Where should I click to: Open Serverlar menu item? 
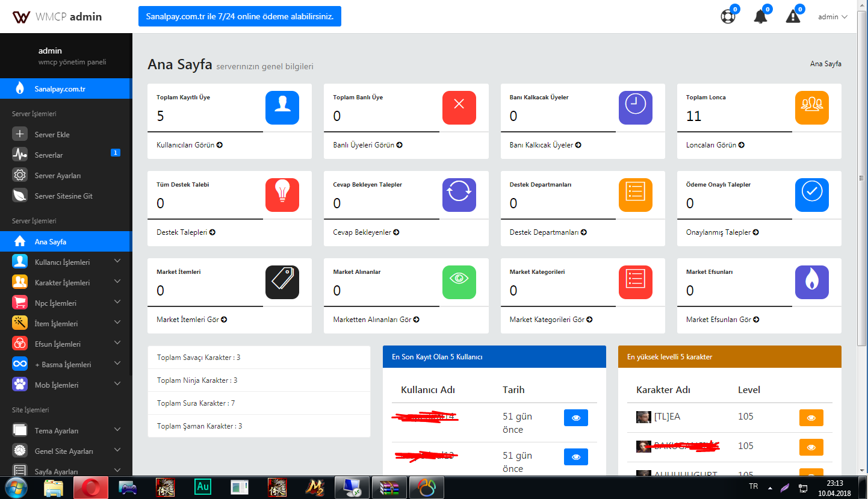(x=65, y=155)
